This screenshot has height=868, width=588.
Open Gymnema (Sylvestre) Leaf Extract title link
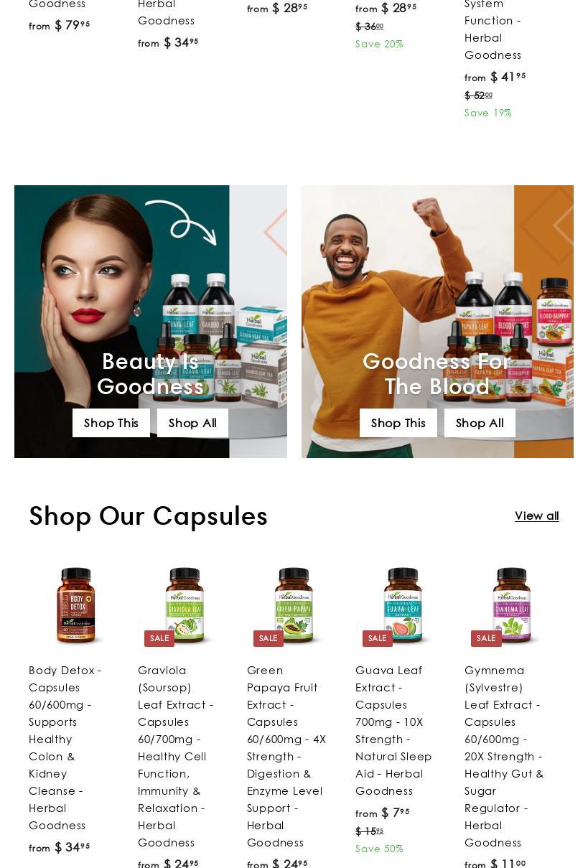tap(504, 756)
